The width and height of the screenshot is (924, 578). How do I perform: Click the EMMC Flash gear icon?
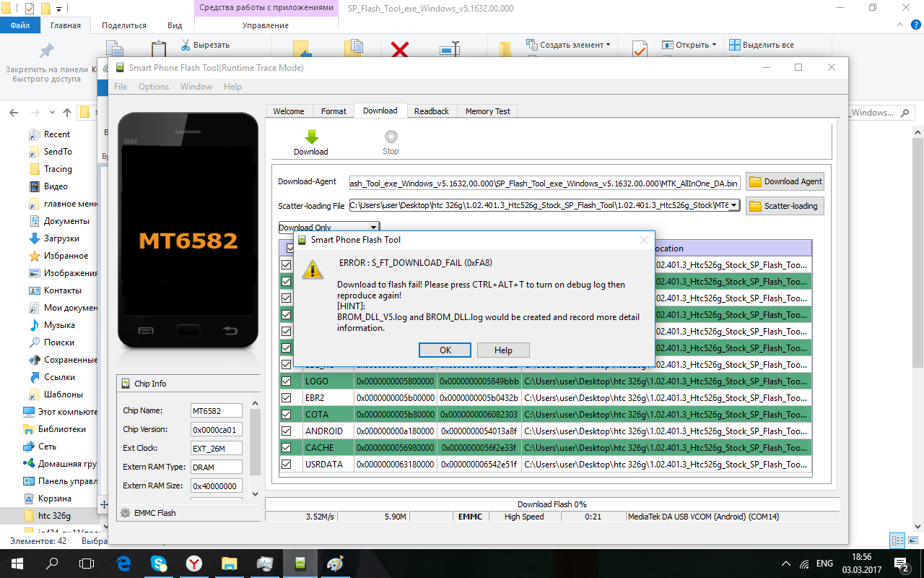(x=126, y=513)
